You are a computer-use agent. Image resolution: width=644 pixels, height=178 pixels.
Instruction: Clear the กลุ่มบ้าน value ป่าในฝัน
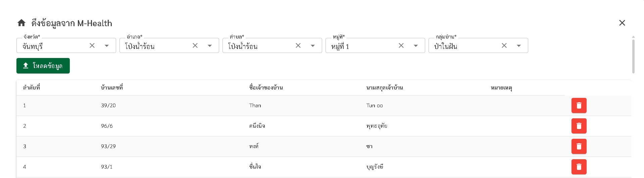point(504,46)
